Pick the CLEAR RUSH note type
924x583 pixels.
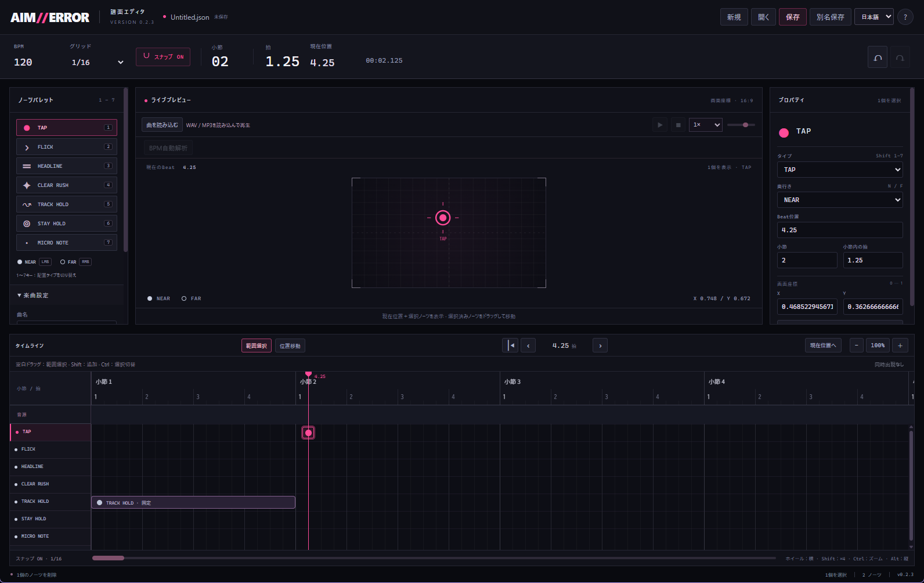pyautogui.click(x=67, y=185)
